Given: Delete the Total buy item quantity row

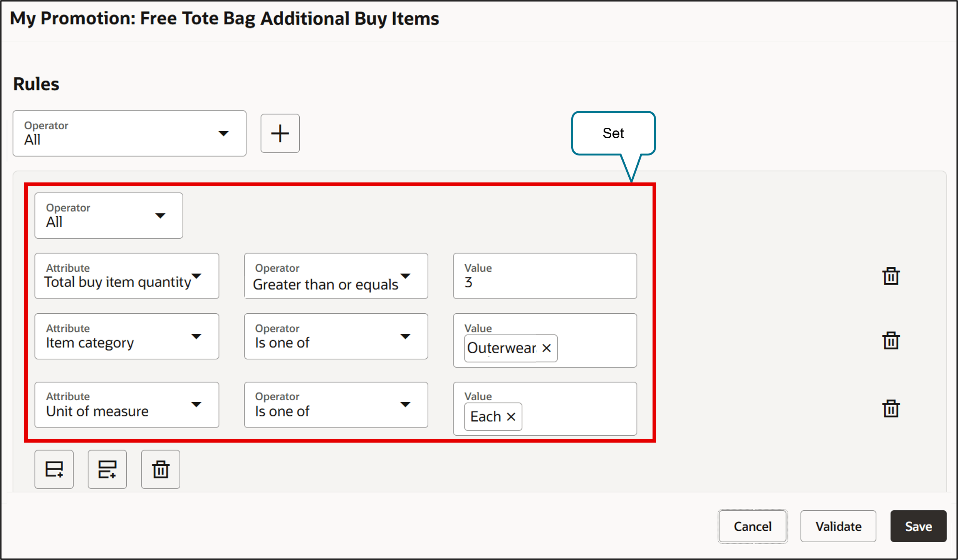Looking at the screenshot, I should 891,276.
